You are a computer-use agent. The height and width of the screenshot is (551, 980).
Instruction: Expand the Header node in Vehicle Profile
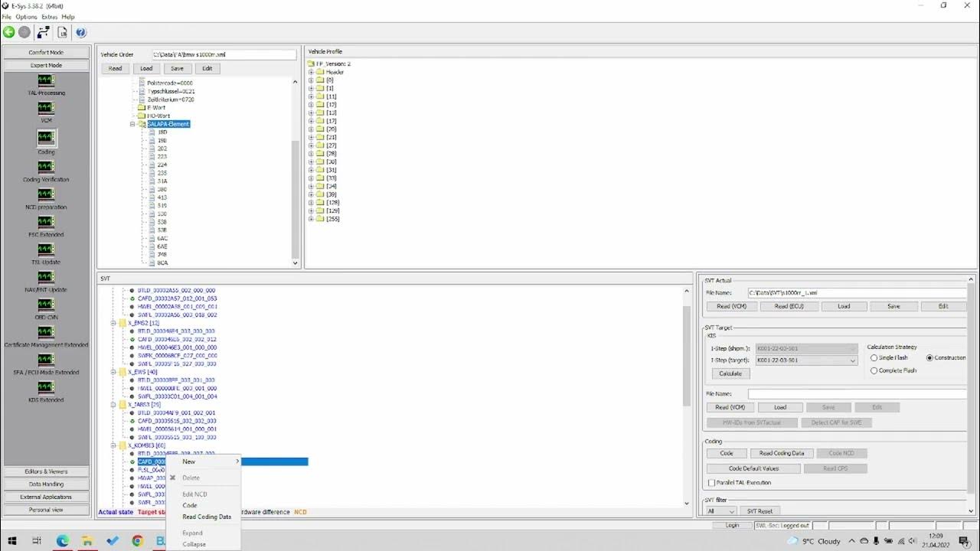tap(311, 72)
